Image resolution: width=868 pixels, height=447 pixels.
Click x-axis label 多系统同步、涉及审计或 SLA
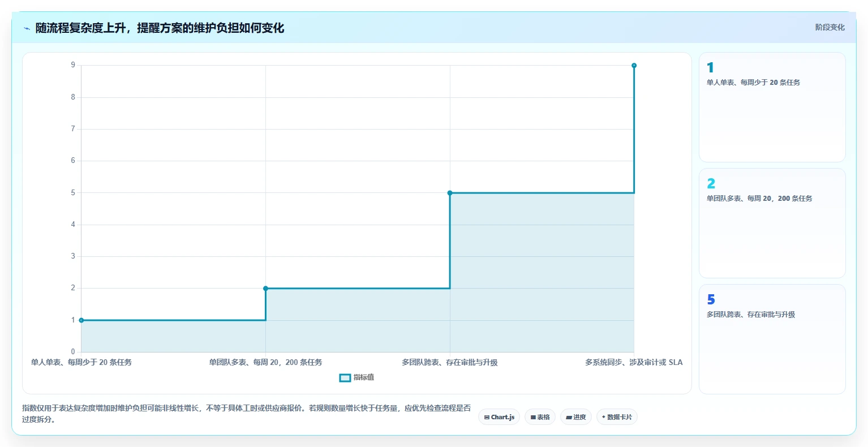[x=634, y=362]
